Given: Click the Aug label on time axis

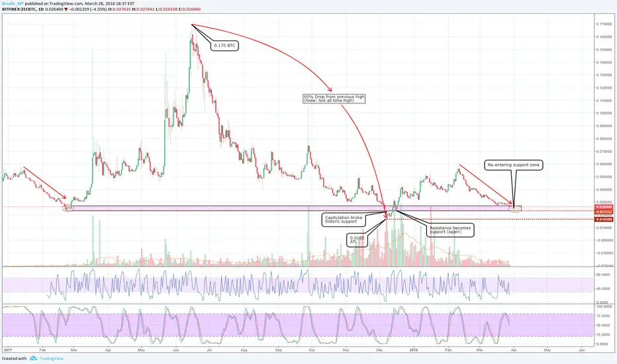Looking at the screenshot, I should pos(244,349).
